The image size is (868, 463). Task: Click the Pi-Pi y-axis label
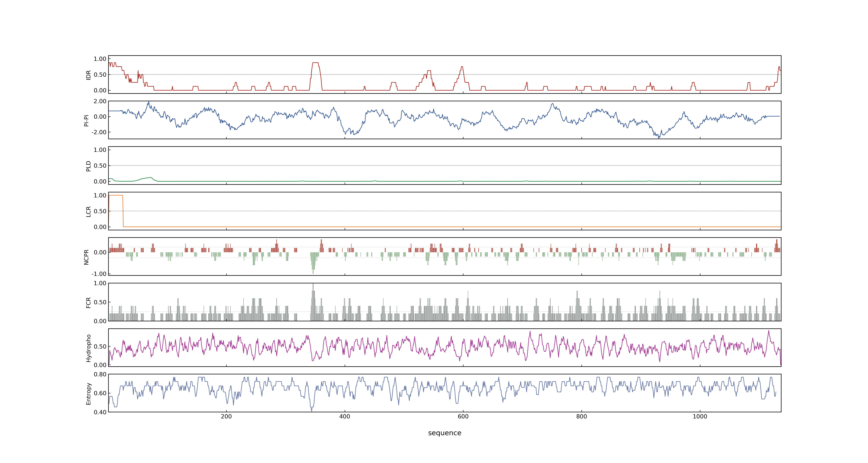point(86,120)
